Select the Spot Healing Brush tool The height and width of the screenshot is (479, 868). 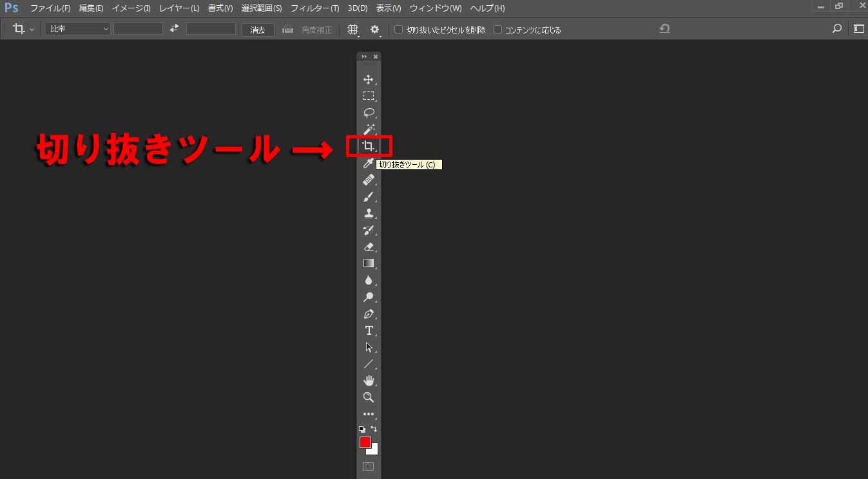pos(369,180)
